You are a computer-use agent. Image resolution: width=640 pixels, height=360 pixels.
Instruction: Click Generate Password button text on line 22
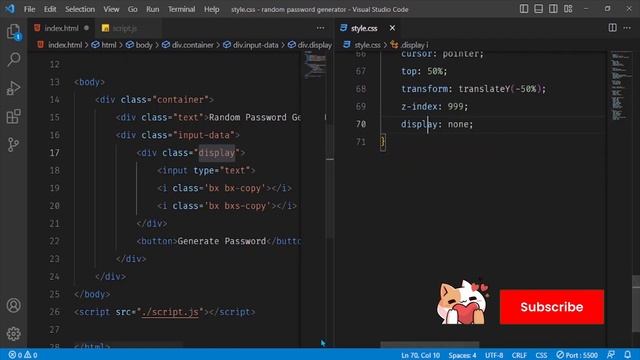point(222,241)
